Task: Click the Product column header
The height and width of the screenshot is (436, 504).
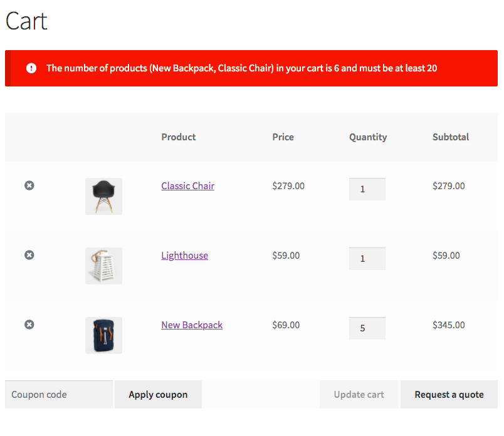Action: [x=179, y=137]
